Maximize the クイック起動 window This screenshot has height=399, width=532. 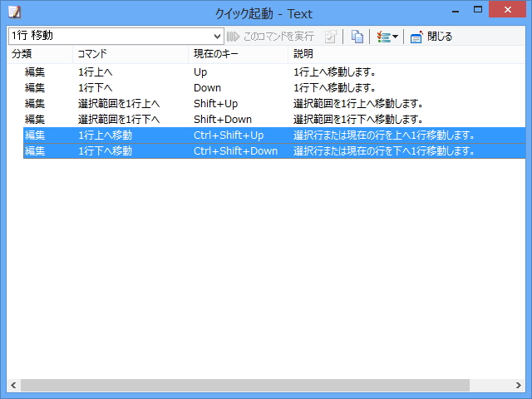(x=478, y=10)
